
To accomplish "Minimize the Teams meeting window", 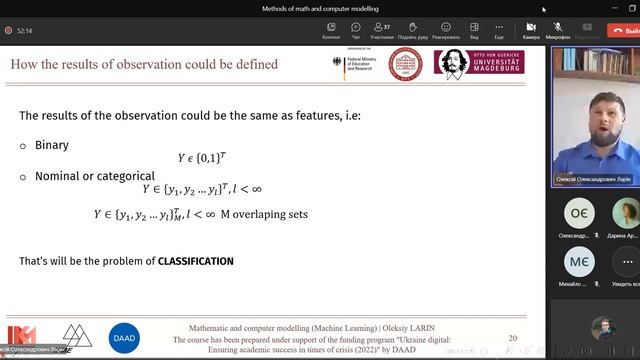I will point(615,8).
